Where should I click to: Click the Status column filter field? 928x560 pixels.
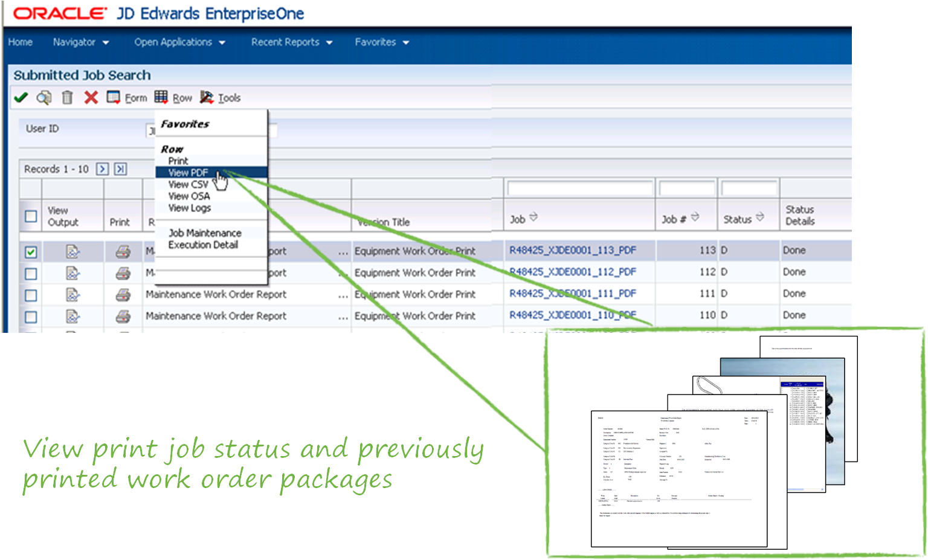click(749, 188)
